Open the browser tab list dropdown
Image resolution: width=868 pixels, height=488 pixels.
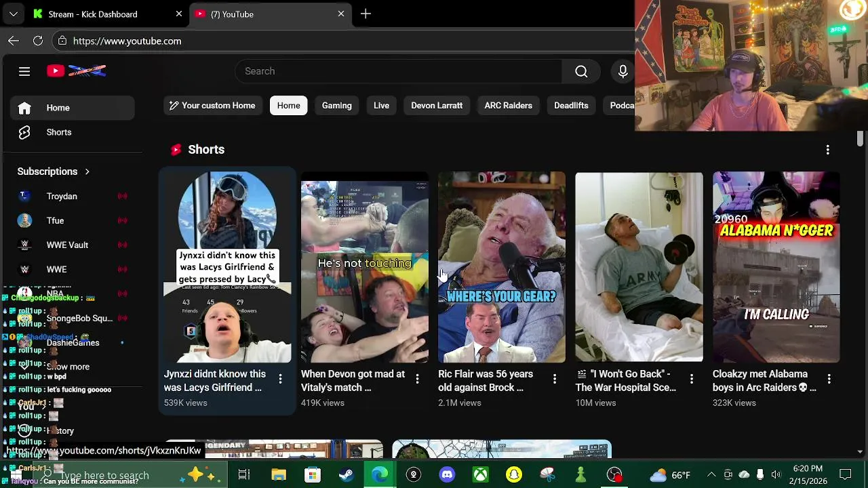coord(13,14)
